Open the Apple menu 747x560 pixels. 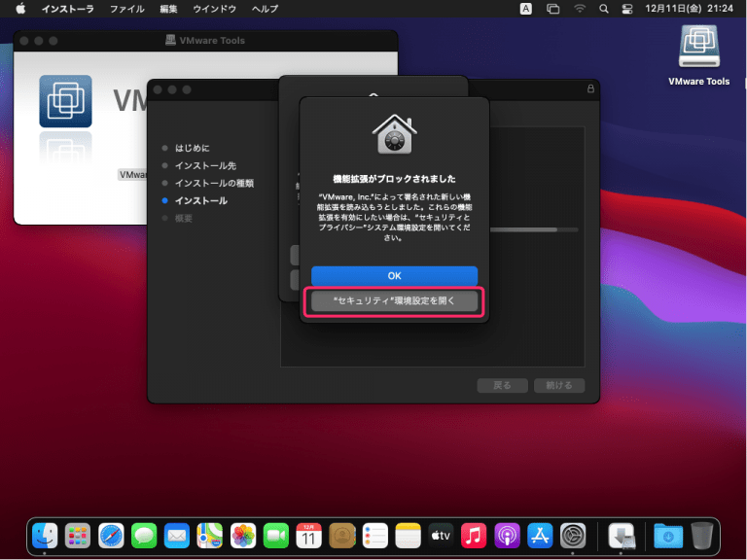tap(20, 9)
